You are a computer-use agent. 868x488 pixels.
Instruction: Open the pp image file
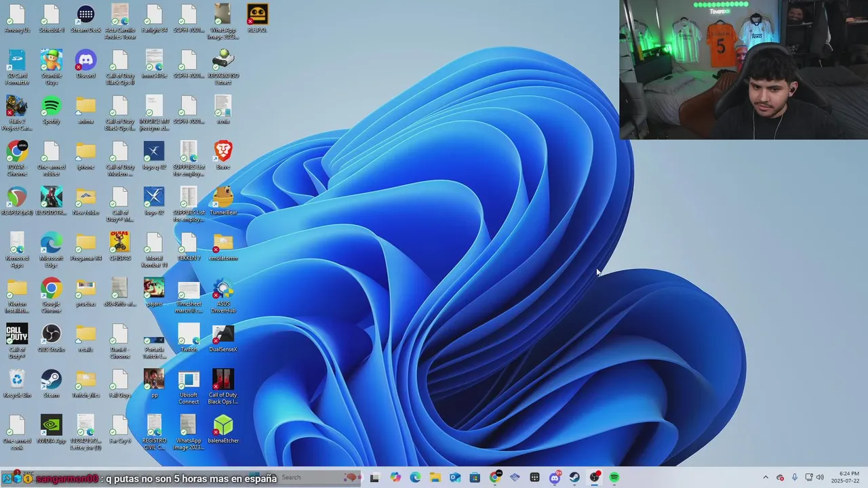coord(155,384)
